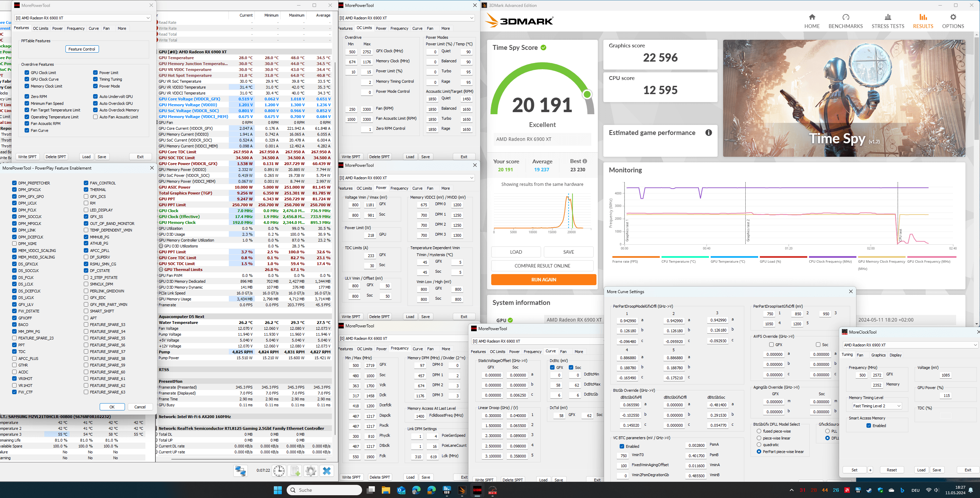Open HWiNFO settings gear icon
Screen dimensions: 980x498
click(311, 471)
